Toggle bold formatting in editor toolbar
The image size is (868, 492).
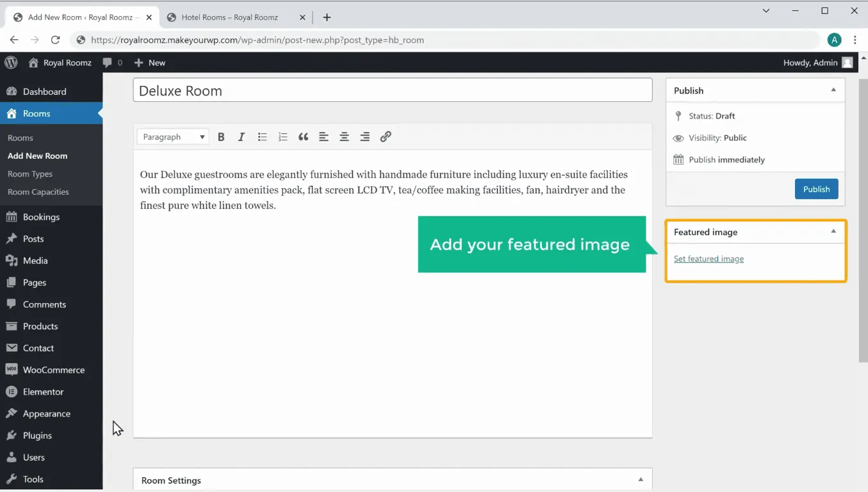click(221, 137)
